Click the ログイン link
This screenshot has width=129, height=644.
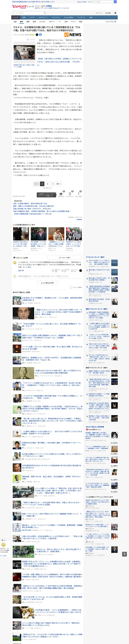[38, 8]
